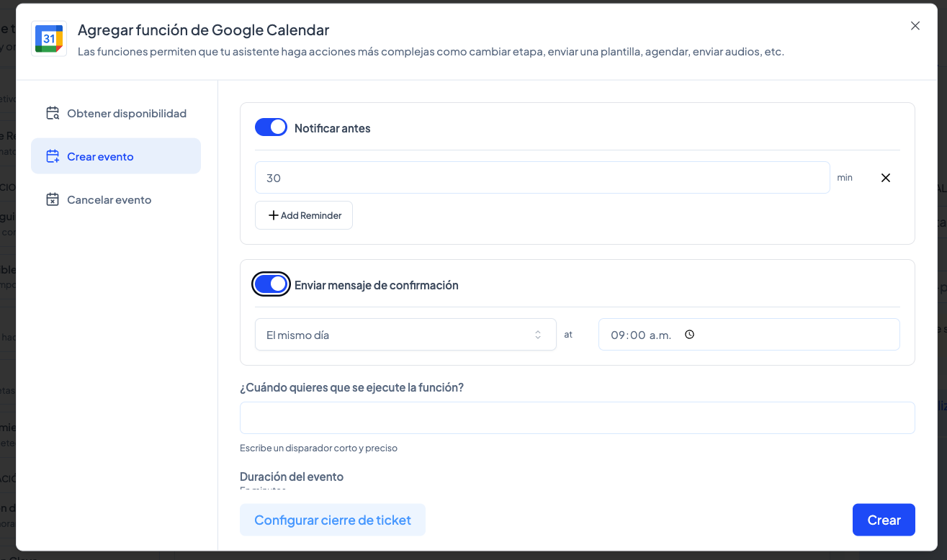Close the Google Calendar function dialog
The width and height of the screenshot is (947, 560).
(x=915, y=26)
